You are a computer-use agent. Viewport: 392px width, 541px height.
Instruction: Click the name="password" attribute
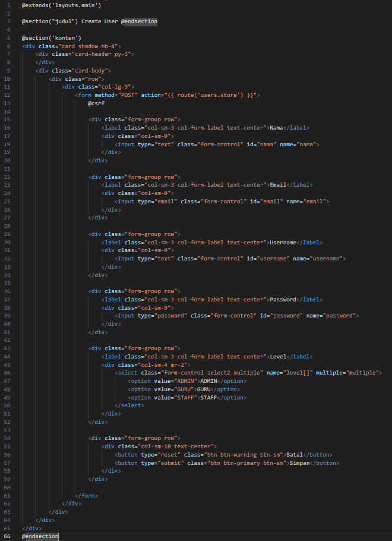(331, 316)
